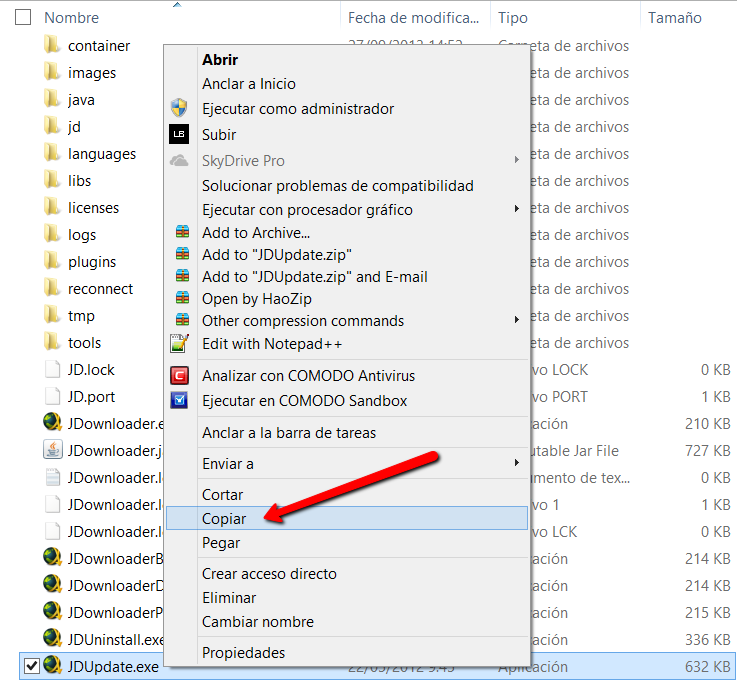737x681 pixels.
Task: Click the JD.port file icon
Action: (x=52, y=396)
